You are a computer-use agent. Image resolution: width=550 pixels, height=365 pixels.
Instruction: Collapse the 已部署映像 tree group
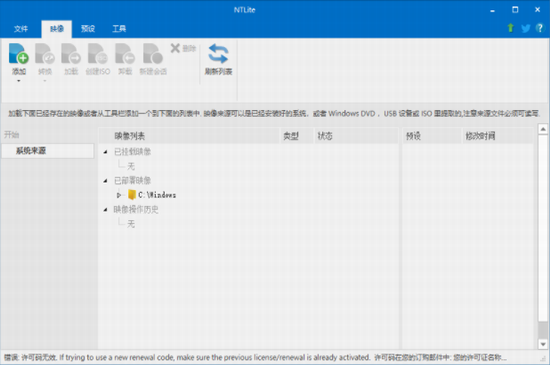click(x=105, y=181)
